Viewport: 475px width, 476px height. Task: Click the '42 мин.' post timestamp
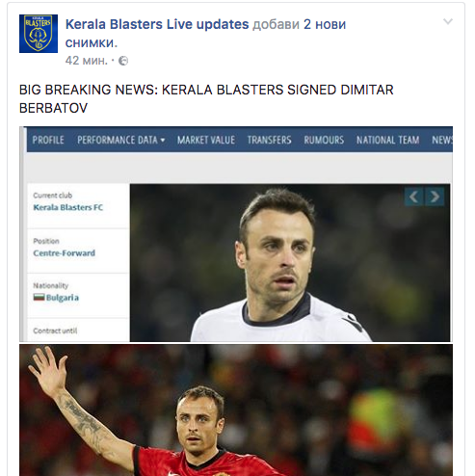point(86,61)
